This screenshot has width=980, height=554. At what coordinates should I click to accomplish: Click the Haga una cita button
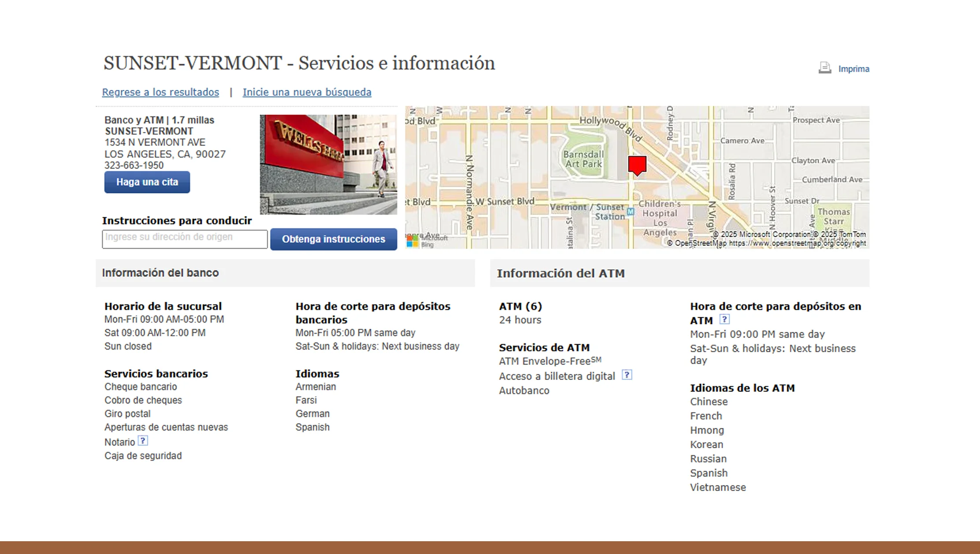[x=147, y=182]
